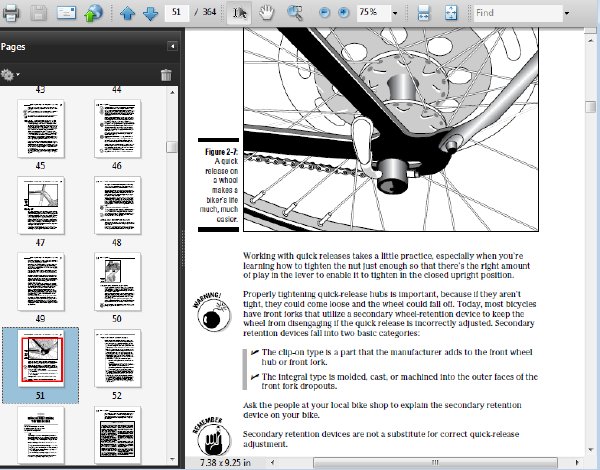Screen dimensions: 600x470
Task: Click horizontal scrollbar right arrow
Action: (577, 462)
